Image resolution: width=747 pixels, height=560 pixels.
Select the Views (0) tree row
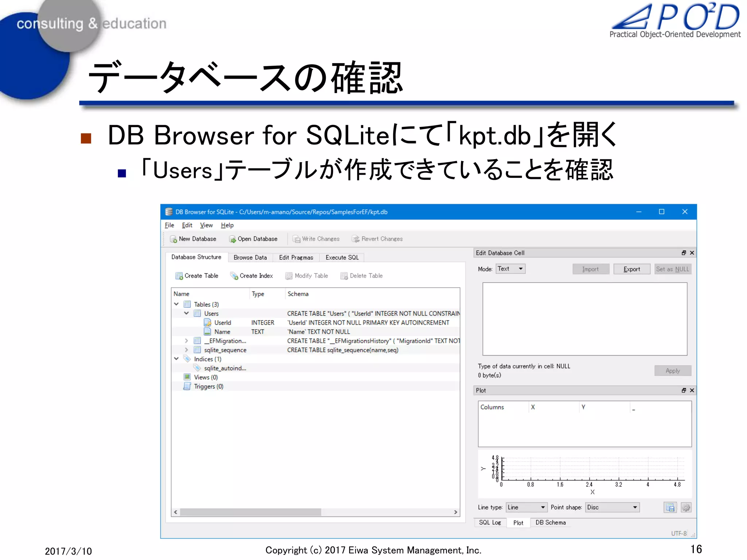tap(316, 377)
